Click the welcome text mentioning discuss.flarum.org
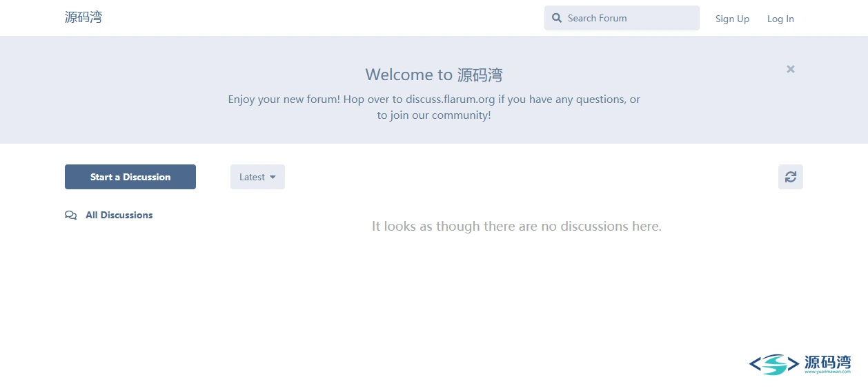 coord(434,107)
